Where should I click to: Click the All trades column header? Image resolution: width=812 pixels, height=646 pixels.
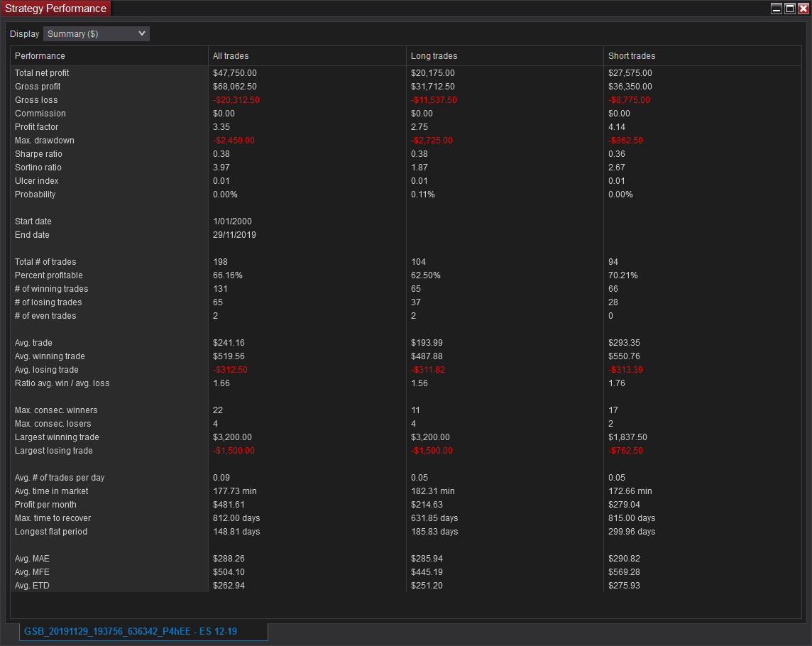point(231,56)
